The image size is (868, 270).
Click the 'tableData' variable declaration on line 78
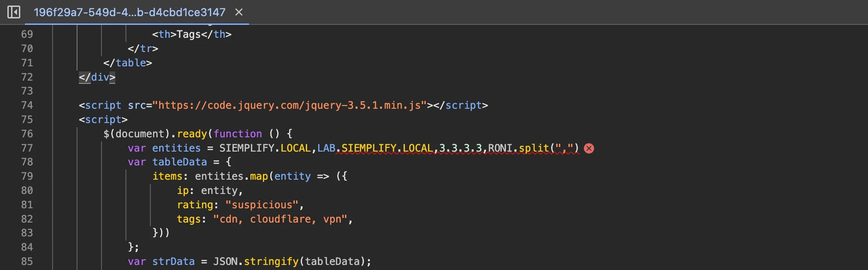pos(179,162)
